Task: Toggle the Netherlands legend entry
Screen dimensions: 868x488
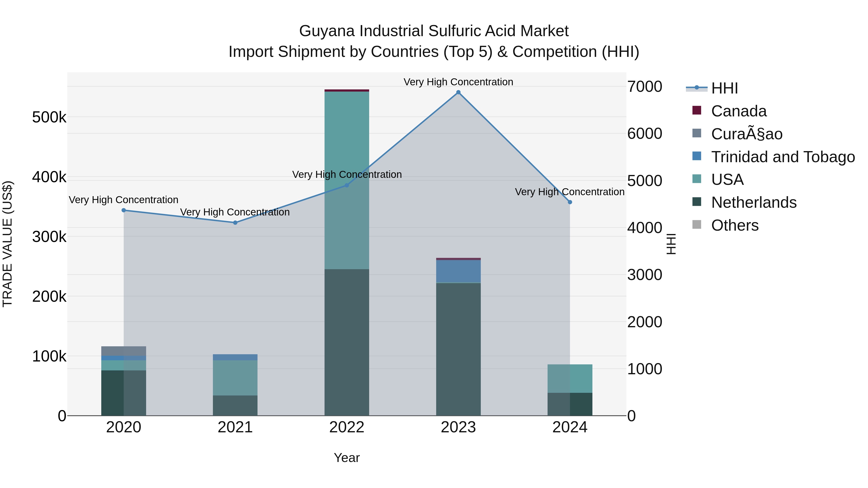Action: [744, 202]
